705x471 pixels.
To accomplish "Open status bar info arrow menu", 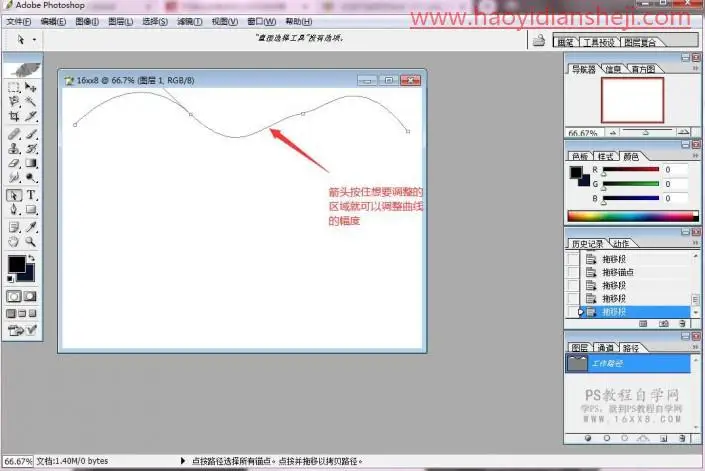I will (183, 461).
